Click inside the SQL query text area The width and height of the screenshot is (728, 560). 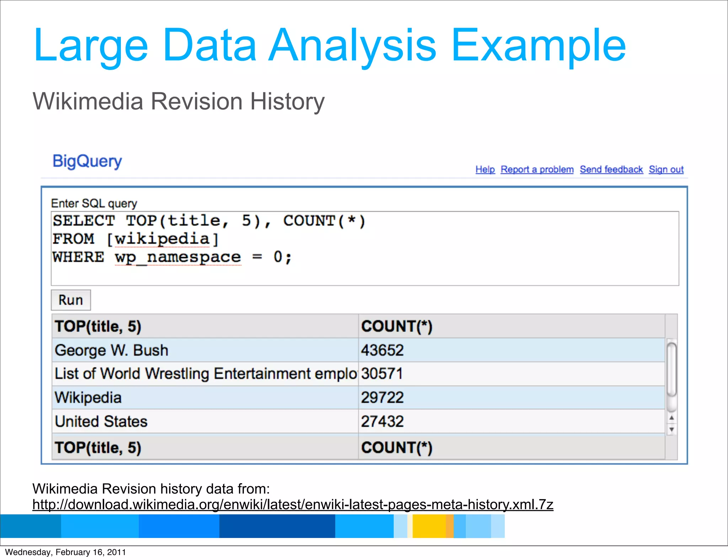tap(365, 248)
